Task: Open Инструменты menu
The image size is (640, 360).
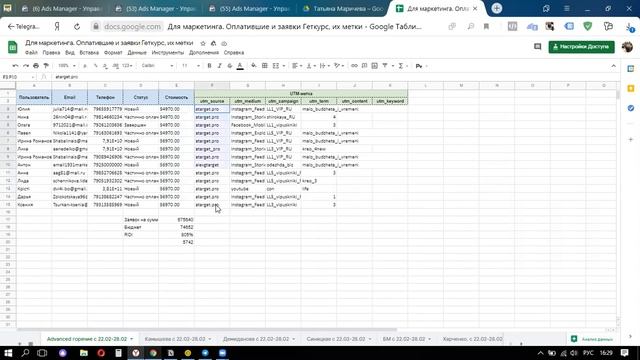Action: point(168,53)
